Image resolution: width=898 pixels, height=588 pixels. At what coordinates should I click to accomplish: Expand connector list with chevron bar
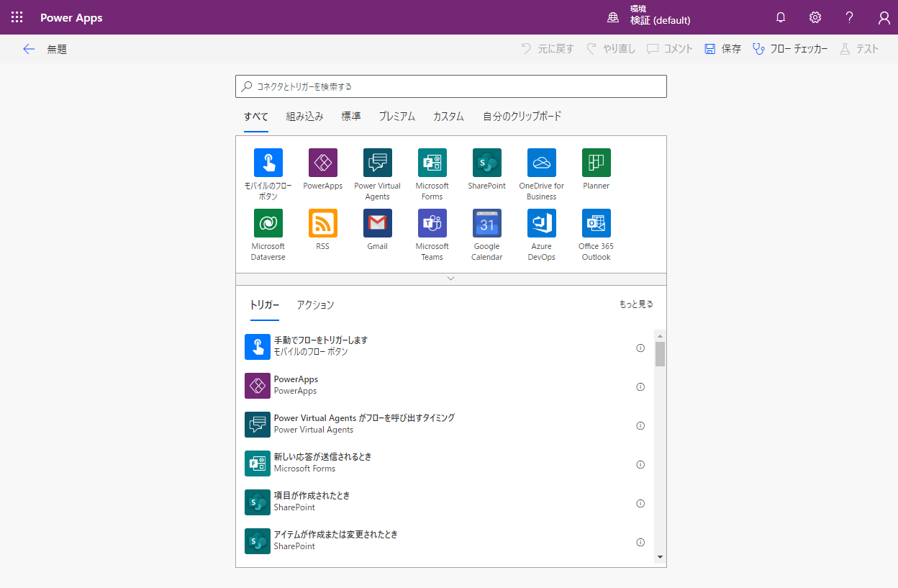(x=451, y=279)
